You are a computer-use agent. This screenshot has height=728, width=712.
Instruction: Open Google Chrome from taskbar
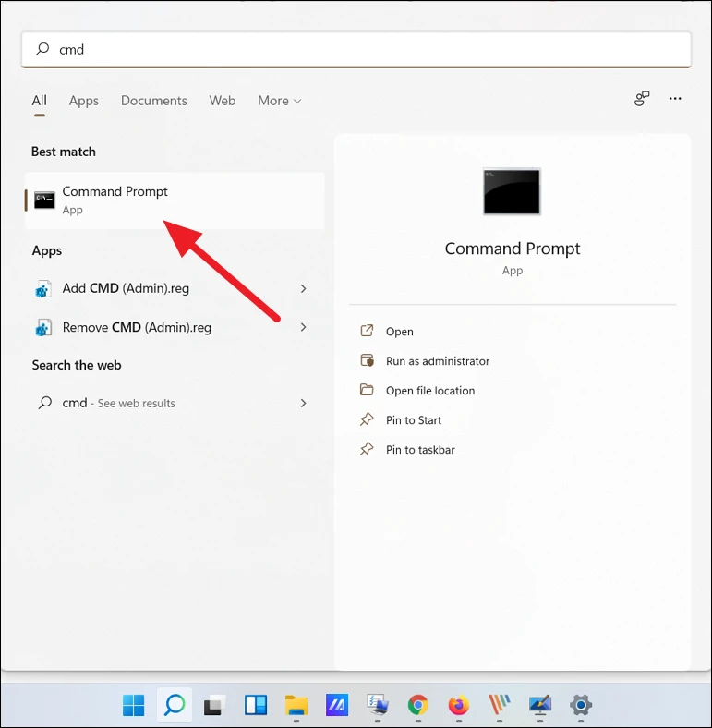418,706
